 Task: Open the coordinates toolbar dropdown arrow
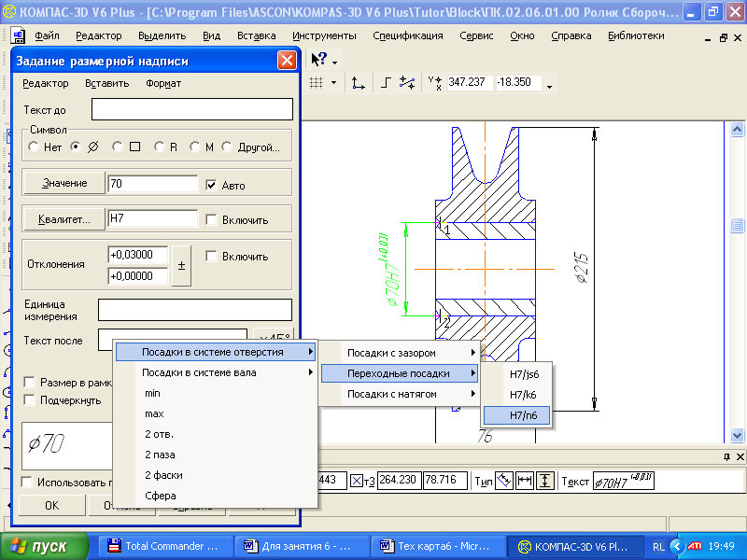point(549,87)
